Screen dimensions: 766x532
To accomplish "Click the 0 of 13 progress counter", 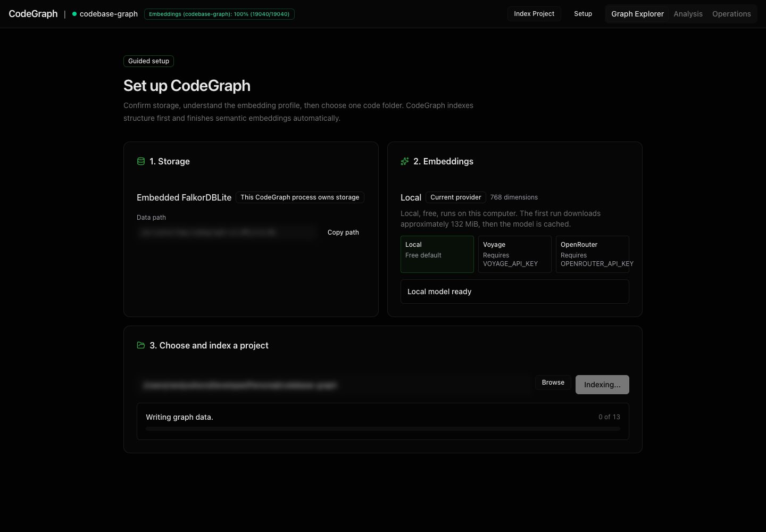I will tap(609, 417).
